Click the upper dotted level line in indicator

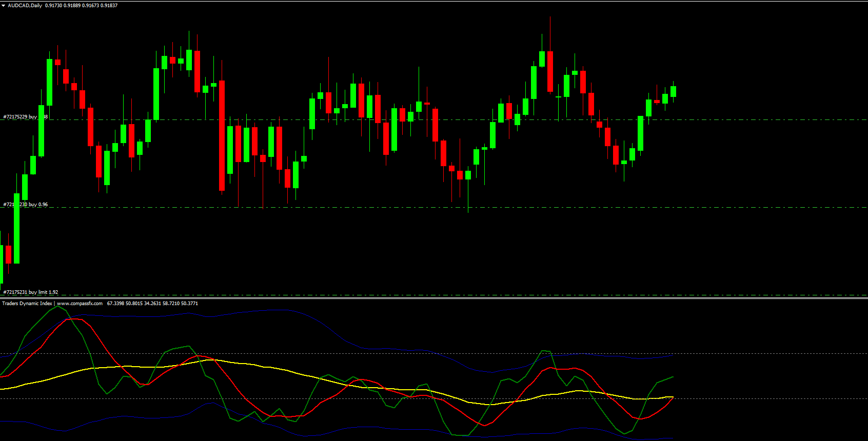pos(770,354)
